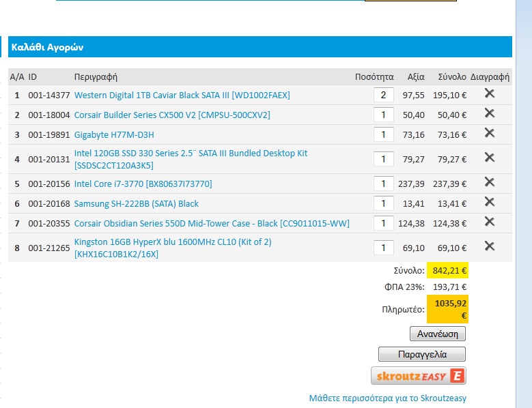This screenshot has width=532, height=408.
Task: Select product ID 001-21265
Action: coord(49,248)
